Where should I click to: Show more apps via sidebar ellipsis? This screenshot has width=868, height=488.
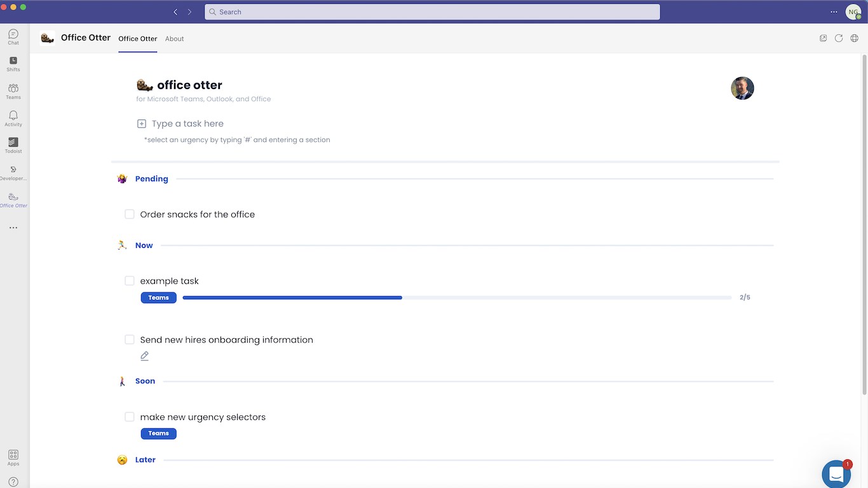13,227
